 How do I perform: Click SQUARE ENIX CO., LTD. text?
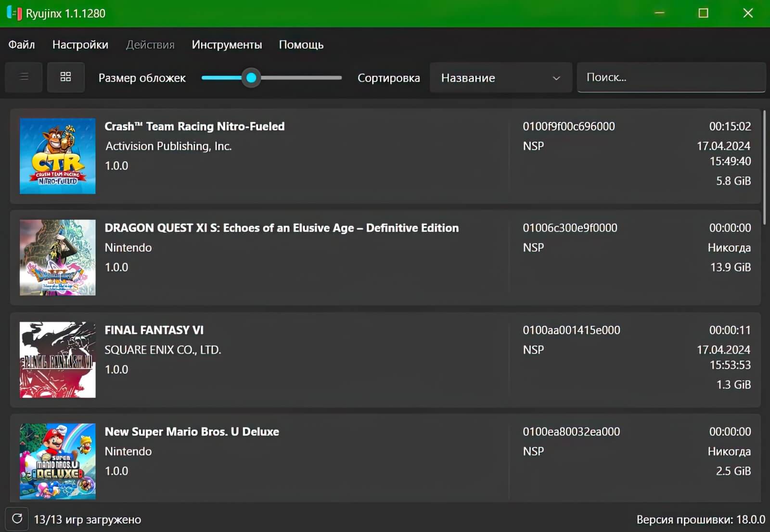click(163, 350)
